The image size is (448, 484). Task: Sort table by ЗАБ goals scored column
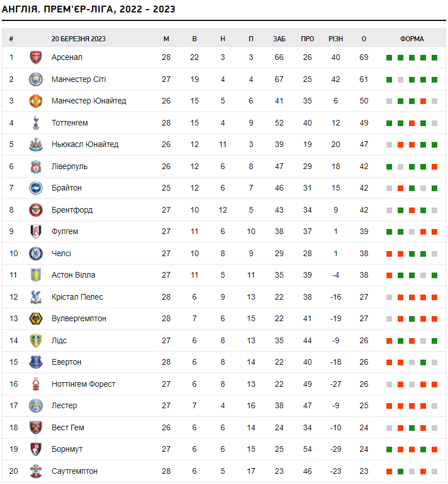pyautogui.click(x=279, y=39)
